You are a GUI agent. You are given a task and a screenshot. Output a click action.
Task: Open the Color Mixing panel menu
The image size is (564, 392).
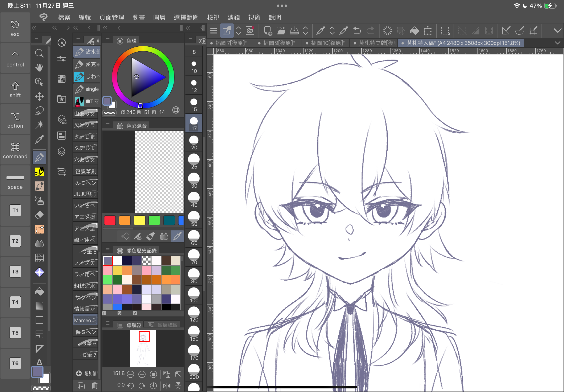[x=108, y=124]
